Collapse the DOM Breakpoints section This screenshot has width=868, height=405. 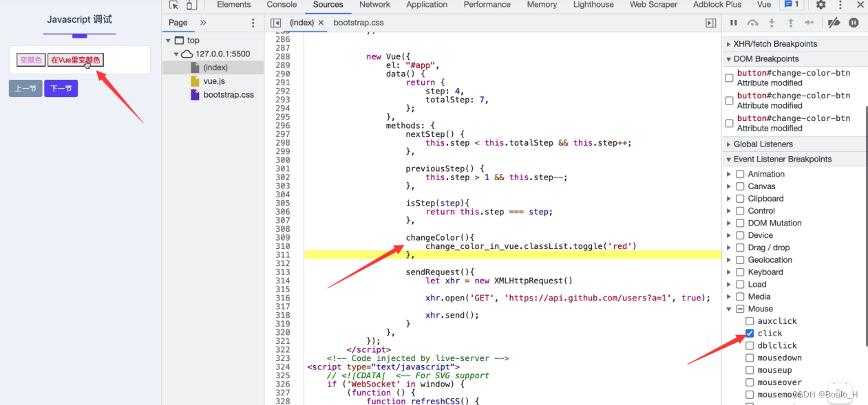click(729, 59)
